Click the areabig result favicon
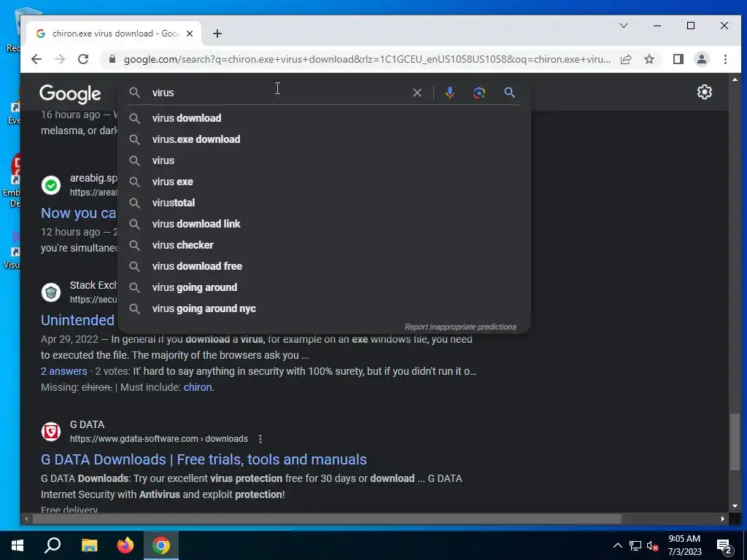 click(51, 184)
